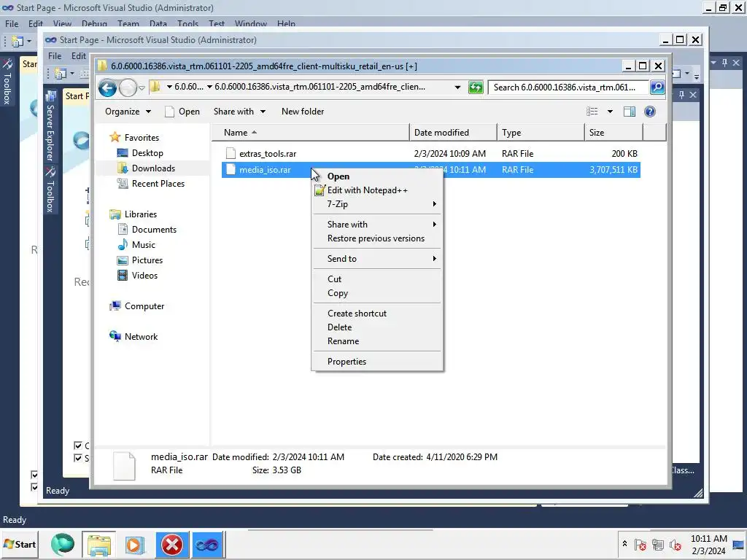Open Desktop in the navigation pane
This screenshot has height=560, width=747.
(147, 153)
